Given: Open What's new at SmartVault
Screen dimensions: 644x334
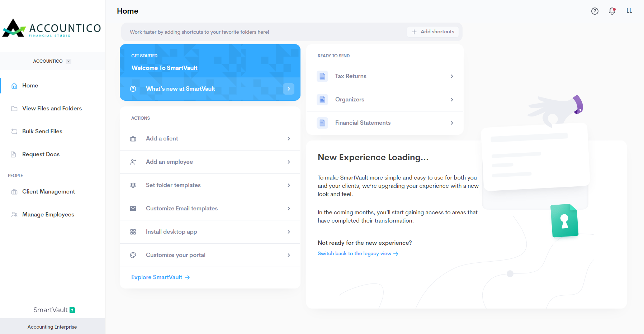Looking at the screenshot, I should pos(210,89).
